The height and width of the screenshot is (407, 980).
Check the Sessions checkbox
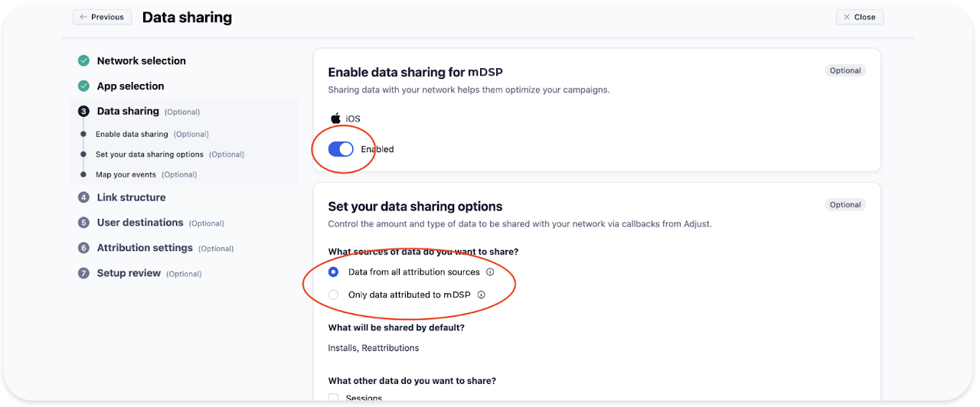[333, 398]
